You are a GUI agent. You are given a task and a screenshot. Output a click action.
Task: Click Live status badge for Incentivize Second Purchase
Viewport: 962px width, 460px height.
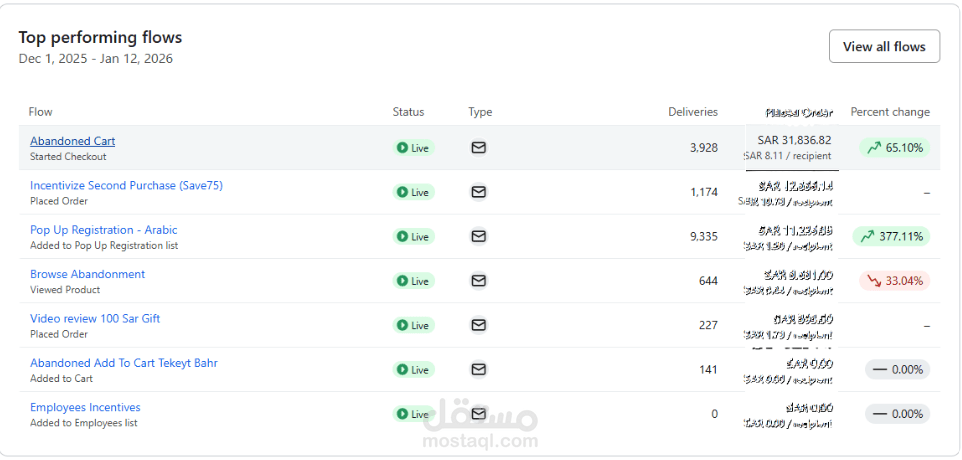(x=414, y=192)
